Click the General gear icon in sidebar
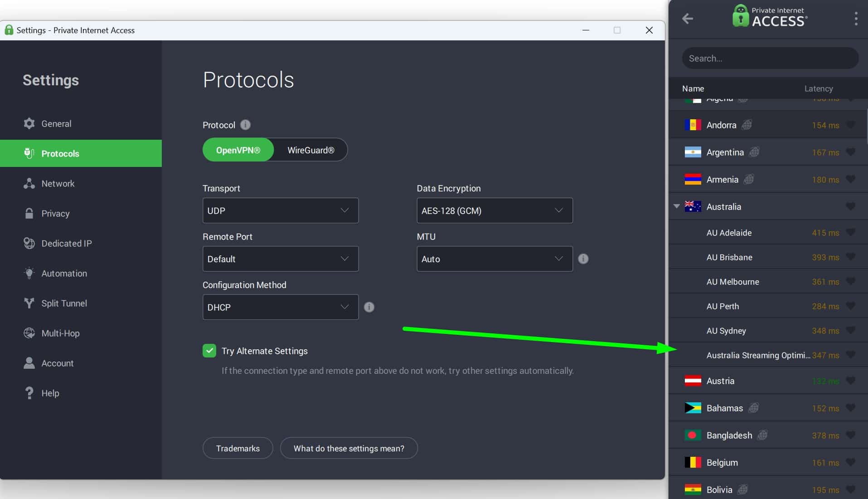 (29, 123)
